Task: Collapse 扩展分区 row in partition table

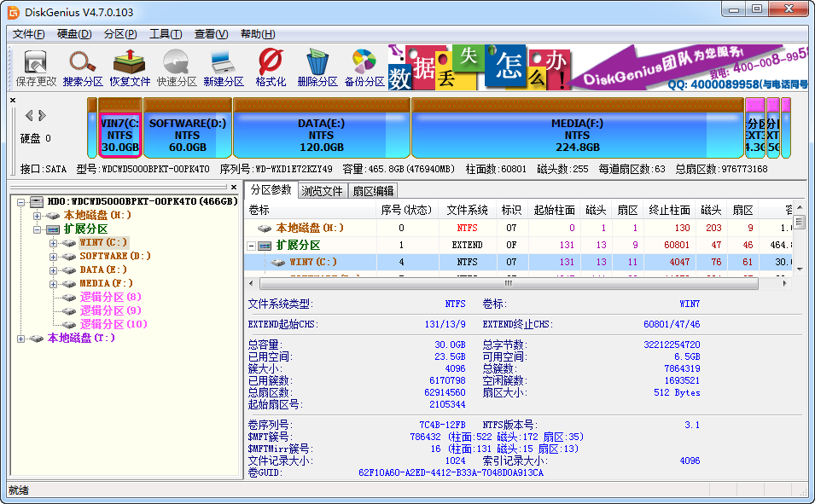Action: 252,246
